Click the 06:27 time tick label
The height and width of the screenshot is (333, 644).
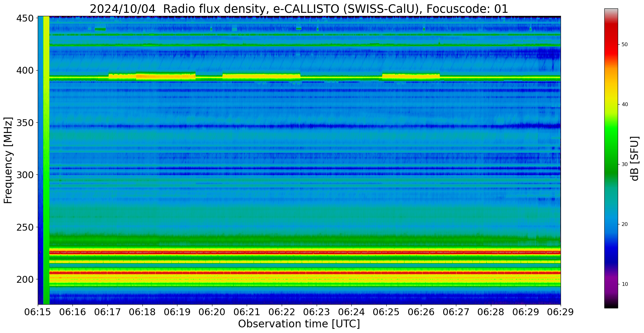coord(456,312)
